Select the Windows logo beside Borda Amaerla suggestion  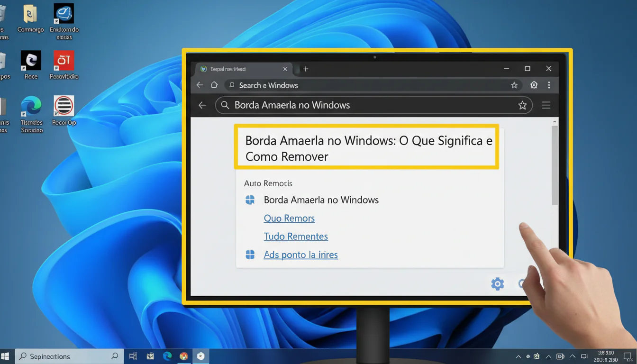tap(250, 200)
